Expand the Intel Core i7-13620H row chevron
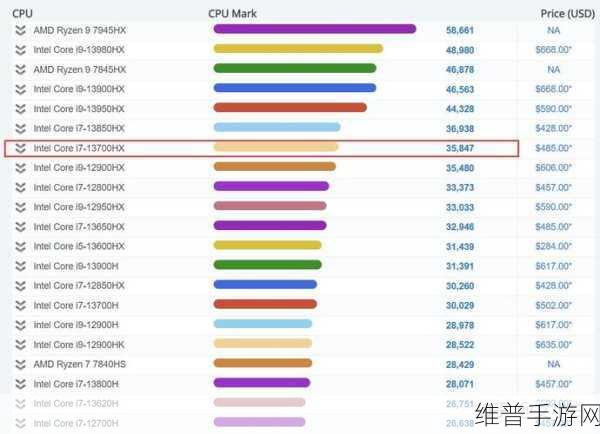 point(21,404)
